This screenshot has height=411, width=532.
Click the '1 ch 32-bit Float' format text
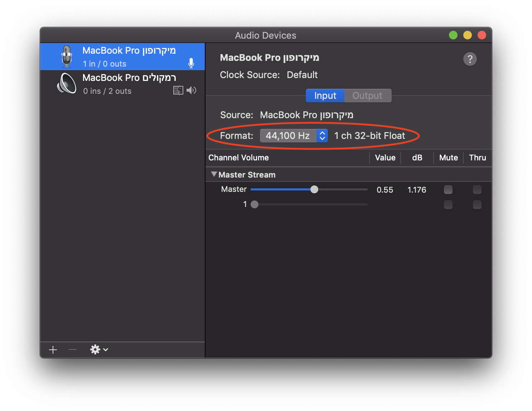[370, 136]
